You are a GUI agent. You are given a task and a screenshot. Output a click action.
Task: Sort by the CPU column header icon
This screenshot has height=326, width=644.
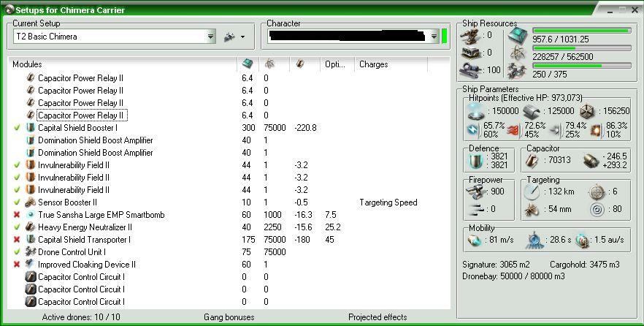click(x=248, y=64)
